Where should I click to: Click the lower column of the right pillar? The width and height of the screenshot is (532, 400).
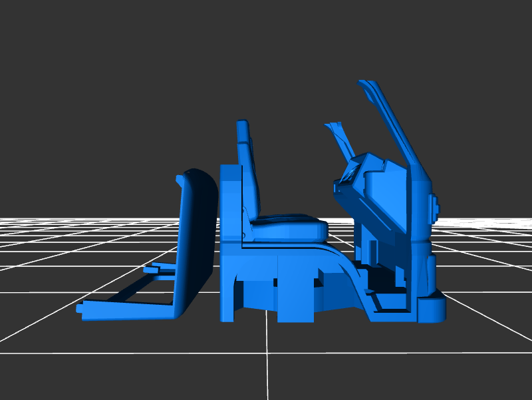422,266
